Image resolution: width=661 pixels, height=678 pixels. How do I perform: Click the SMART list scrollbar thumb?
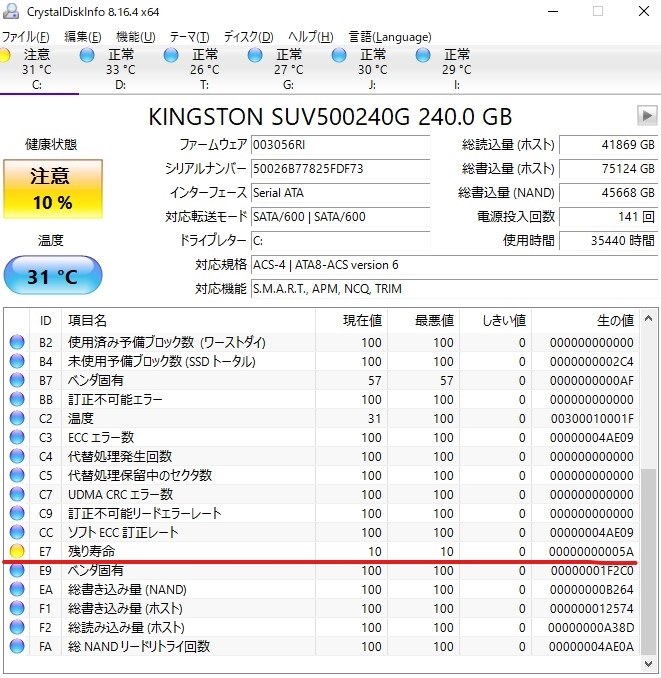coord(648,561)
